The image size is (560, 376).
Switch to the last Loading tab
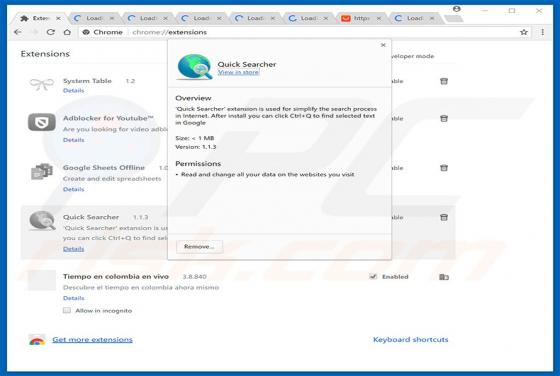click(x=414, y=18)
